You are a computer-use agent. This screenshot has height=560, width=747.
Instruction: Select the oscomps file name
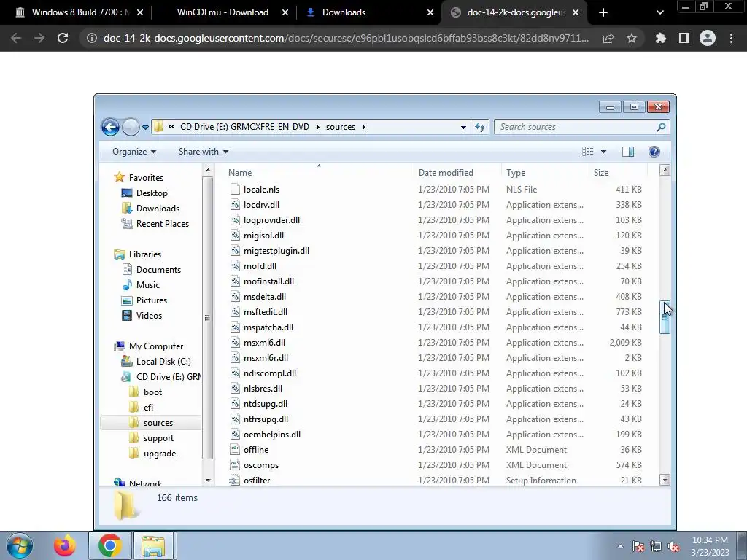[x=261, y=465]
